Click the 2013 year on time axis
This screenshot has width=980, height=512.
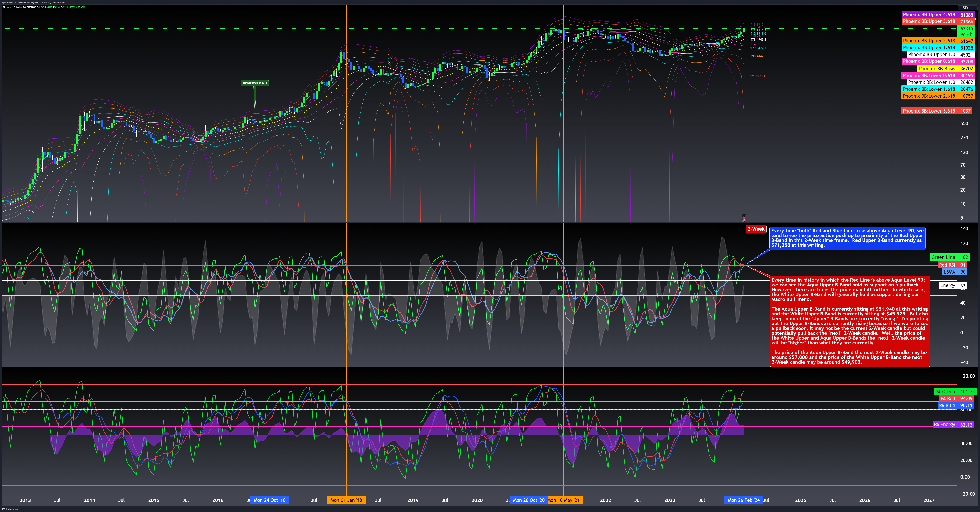coord(25,500)
